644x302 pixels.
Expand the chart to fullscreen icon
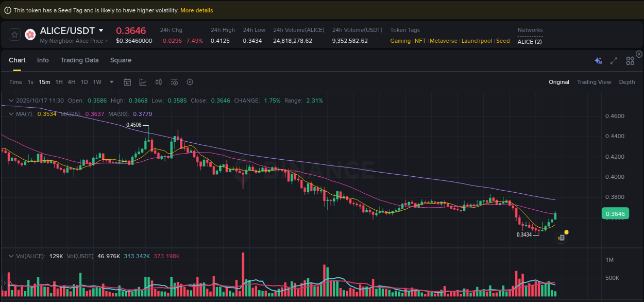(x=614, y=60)
